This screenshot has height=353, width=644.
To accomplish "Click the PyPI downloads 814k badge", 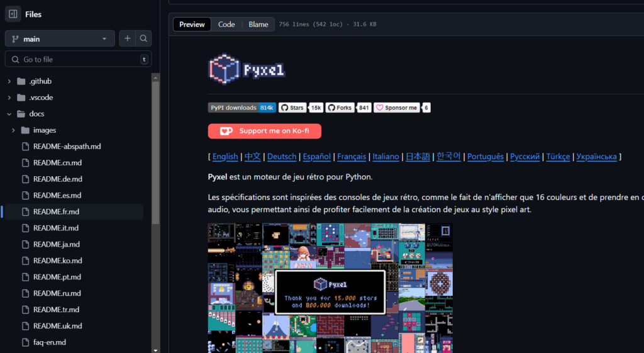I will (242, 108).
